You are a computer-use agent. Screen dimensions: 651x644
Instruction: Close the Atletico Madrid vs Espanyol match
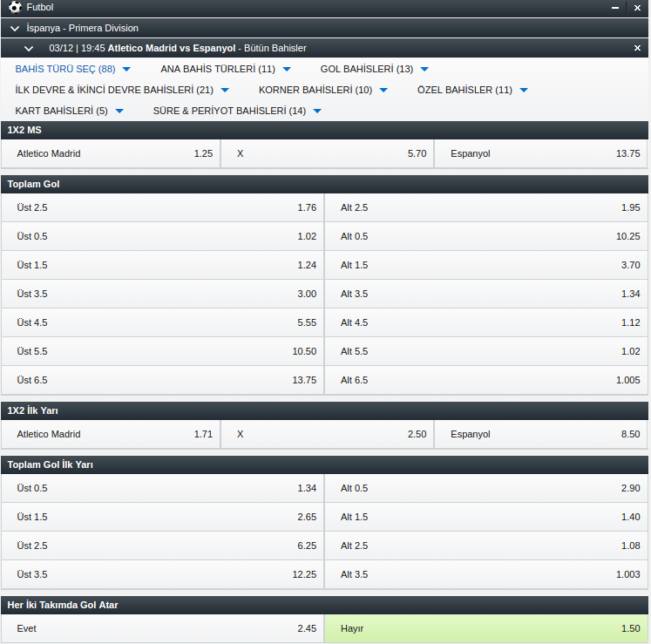click(x=637, y=48)
